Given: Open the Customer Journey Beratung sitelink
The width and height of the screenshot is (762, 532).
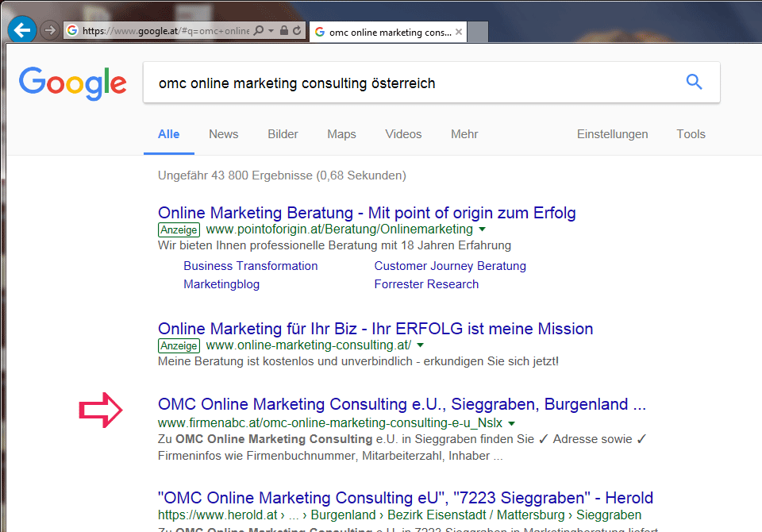Looking at the screenshot, I should tap(450, 266).
